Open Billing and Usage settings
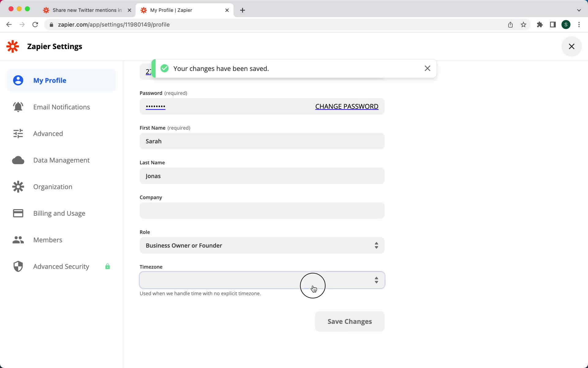Viewport: 588px width, 368px height. 59,213
